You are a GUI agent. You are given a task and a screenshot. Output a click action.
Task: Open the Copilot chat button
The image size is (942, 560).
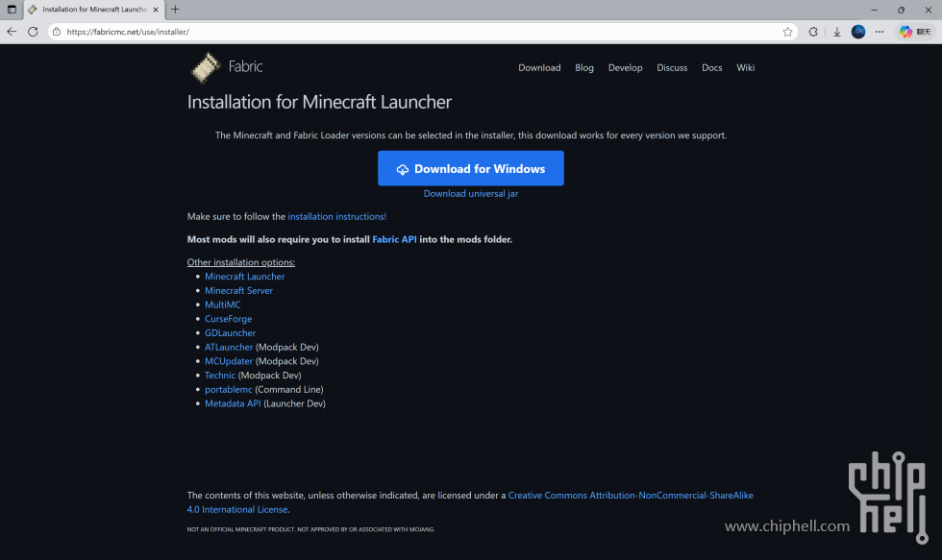tap(914, 32)
